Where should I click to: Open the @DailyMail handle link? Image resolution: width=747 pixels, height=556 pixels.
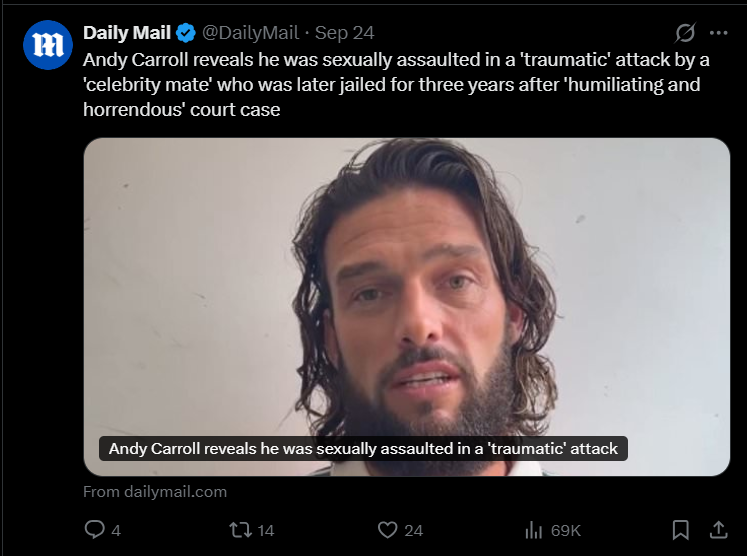click(251, 33)
